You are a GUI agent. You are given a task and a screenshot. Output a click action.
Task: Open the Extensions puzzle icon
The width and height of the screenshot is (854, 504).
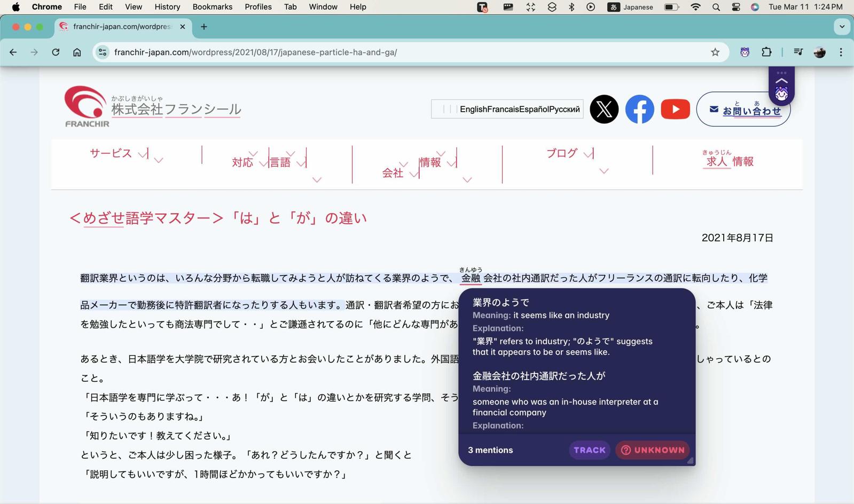pos(766,52)
